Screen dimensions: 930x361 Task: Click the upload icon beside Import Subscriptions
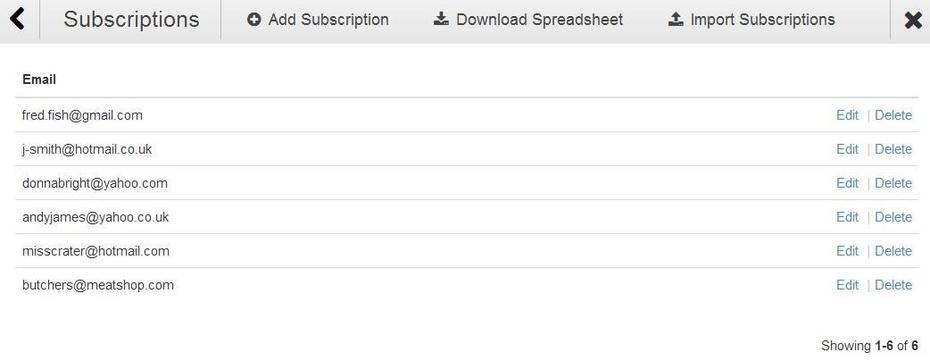point(676,20)
